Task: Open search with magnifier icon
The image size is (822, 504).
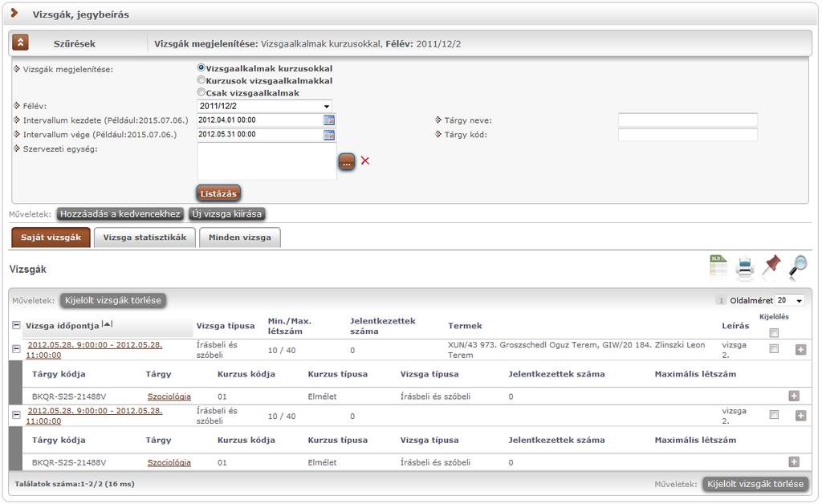Action: coord(798,266)
